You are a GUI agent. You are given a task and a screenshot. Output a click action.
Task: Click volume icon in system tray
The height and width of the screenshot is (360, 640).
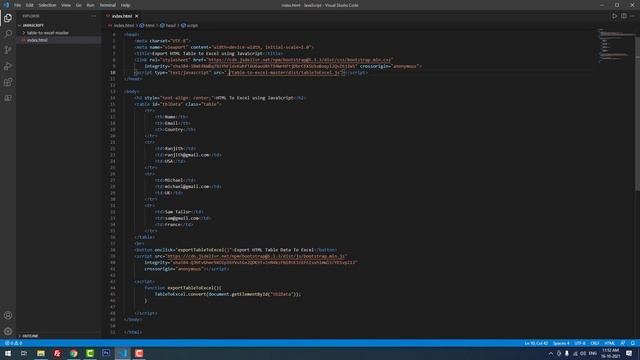point(583,353)
